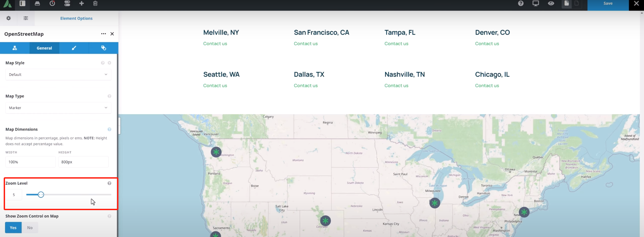Image resolution: width=644 pixels, height=237 pixels.
Task: Switch to the Element Options tab
Action: [x=76, y=18]
